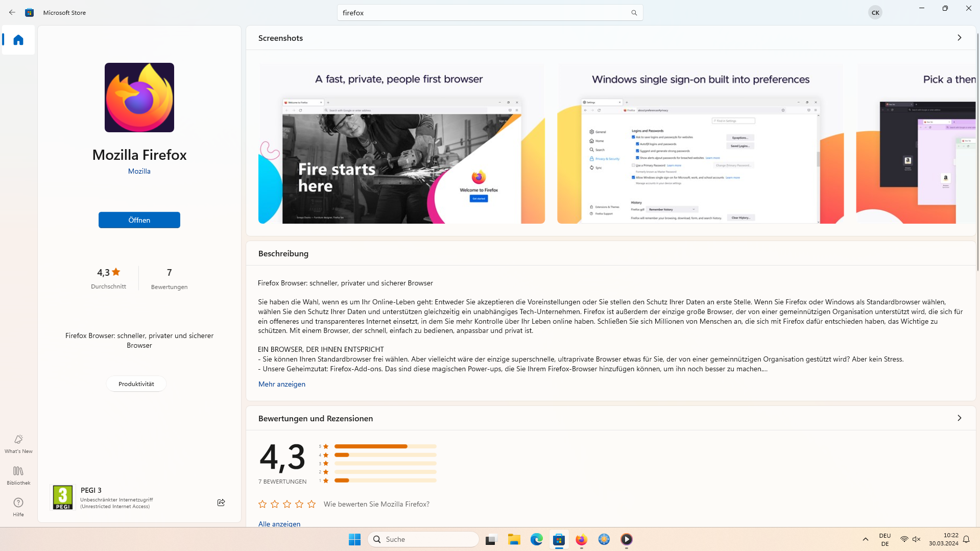Rate Mozilla Firefox five stars

(x=312, y=504)
